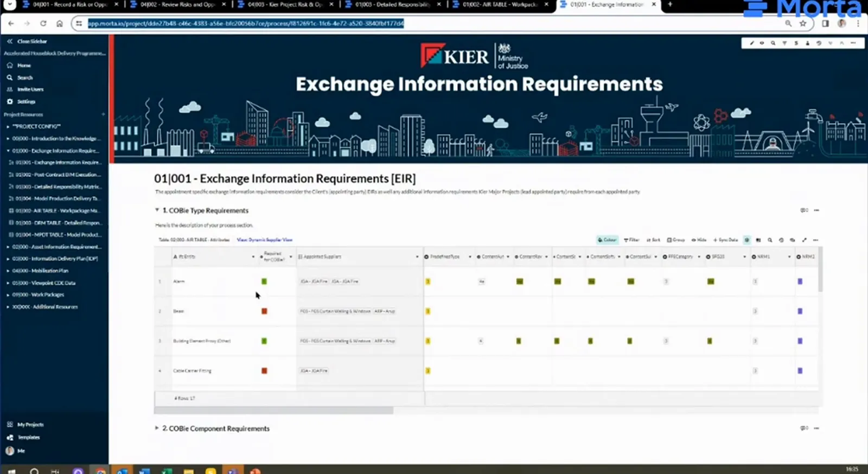Click the browser address bar URL

(x=246, y=24)
